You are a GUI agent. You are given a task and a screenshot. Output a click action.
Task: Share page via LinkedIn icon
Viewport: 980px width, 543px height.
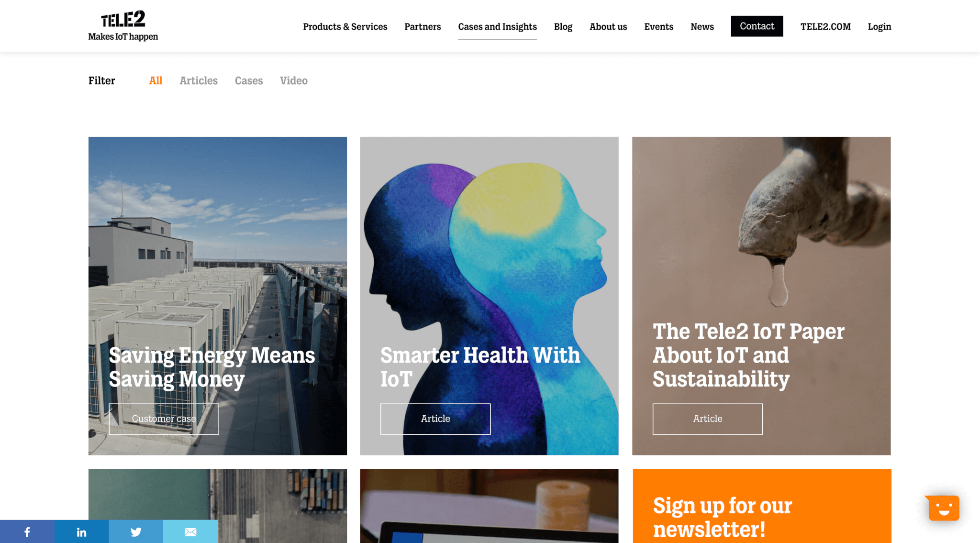(81, 532)
